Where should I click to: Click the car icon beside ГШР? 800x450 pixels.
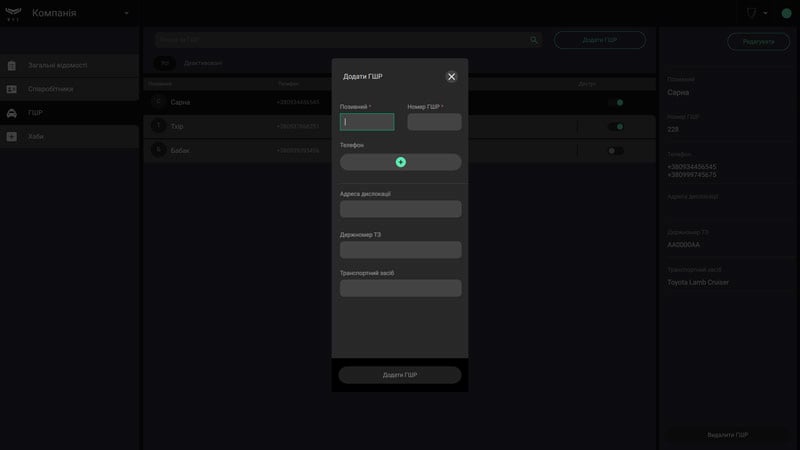[x=12, y=113]
